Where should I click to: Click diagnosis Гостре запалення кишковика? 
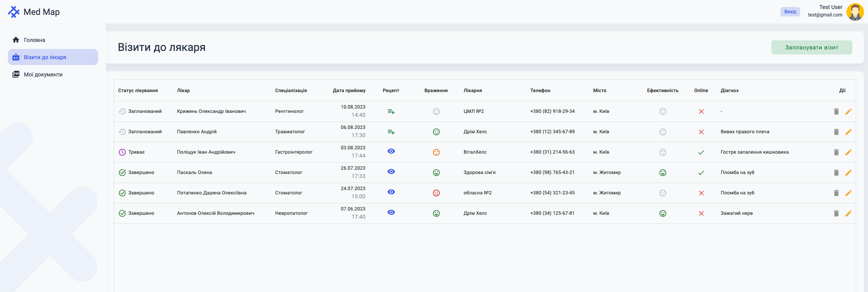tap(755, 152)
